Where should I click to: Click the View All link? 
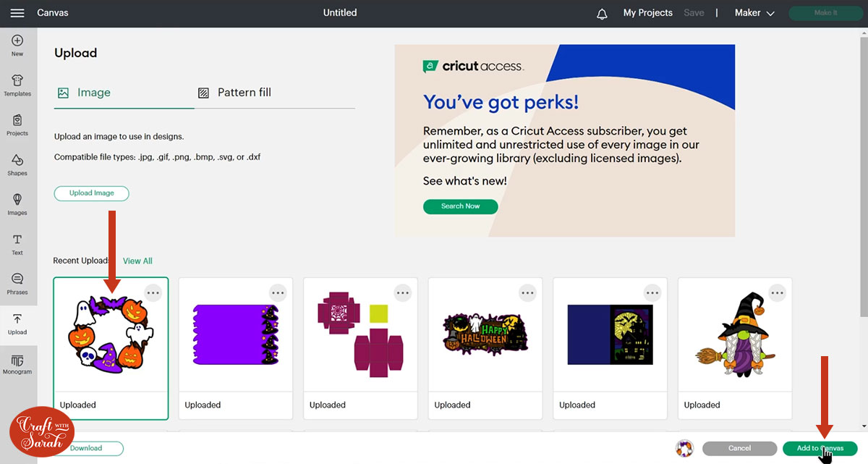pyautogui.click(x=137, y=261)
